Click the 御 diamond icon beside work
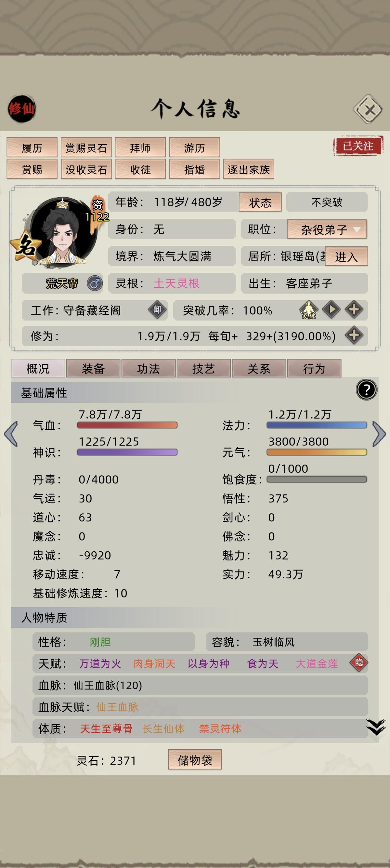390x868 pixels. tap(158, 310)
